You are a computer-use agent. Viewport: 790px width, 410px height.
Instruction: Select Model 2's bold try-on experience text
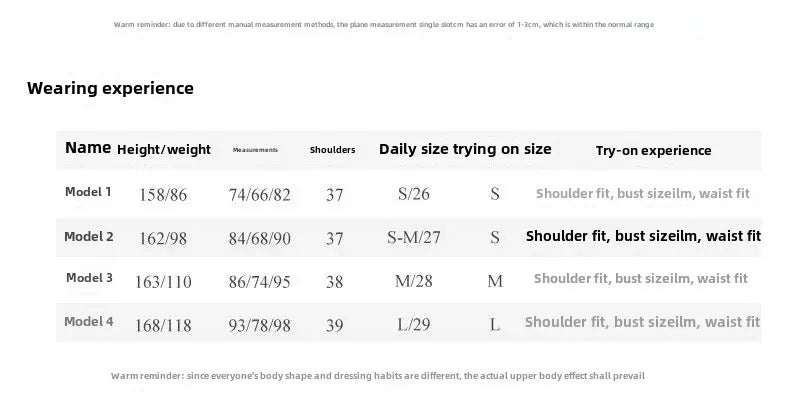[x=643, y=236]
